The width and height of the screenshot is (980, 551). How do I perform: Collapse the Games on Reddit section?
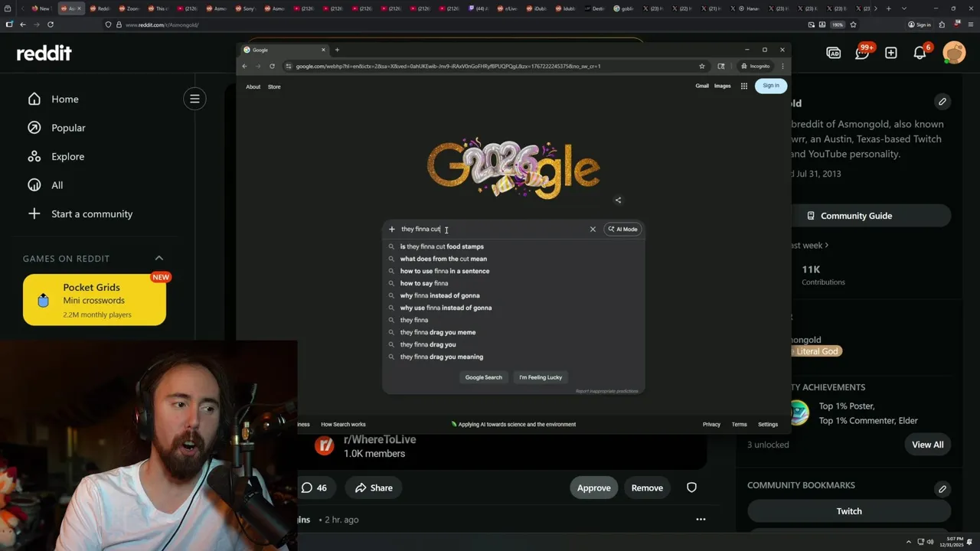159,258
